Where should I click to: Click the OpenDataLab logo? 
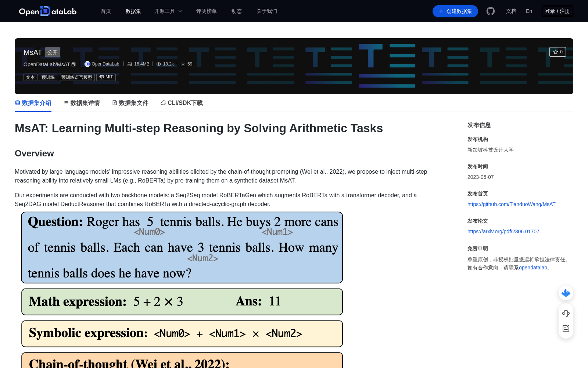click(48, 11)
